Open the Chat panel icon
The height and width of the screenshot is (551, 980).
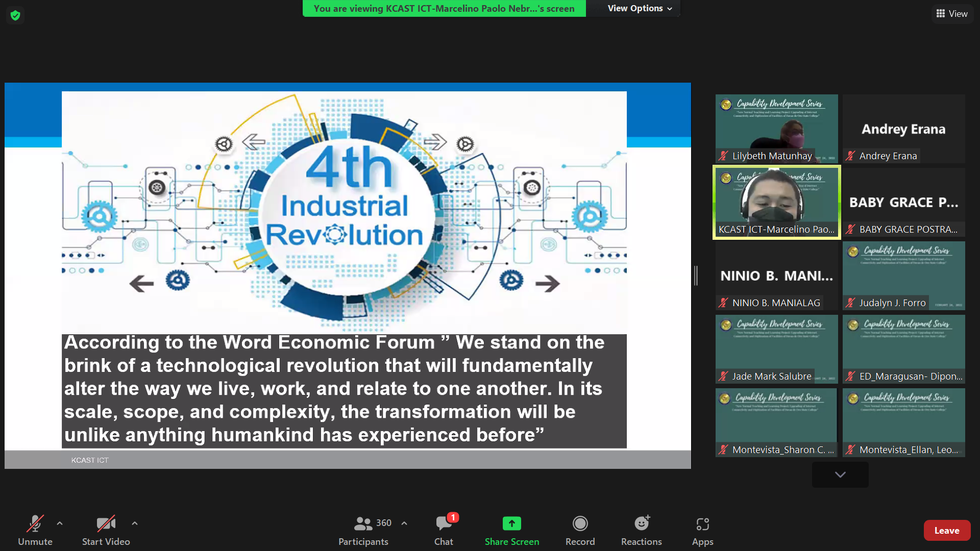(x=443, y=523)
